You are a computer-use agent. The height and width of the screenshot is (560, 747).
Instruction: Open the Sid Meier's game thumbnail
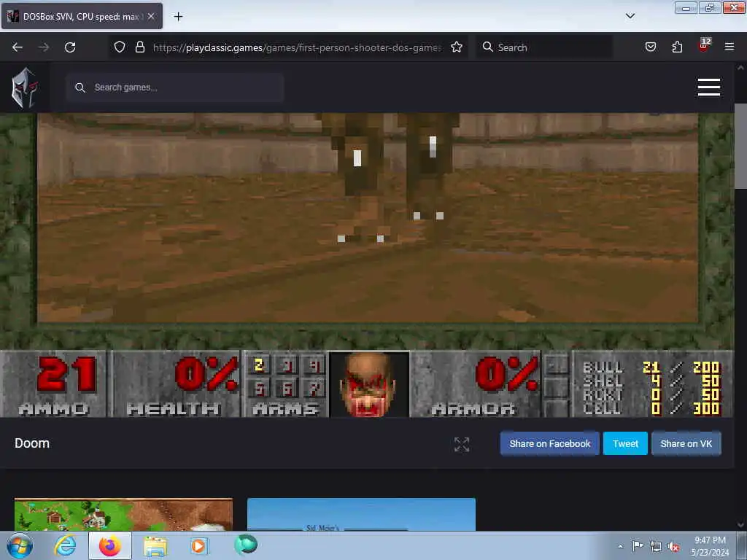(x=361, y=514)
